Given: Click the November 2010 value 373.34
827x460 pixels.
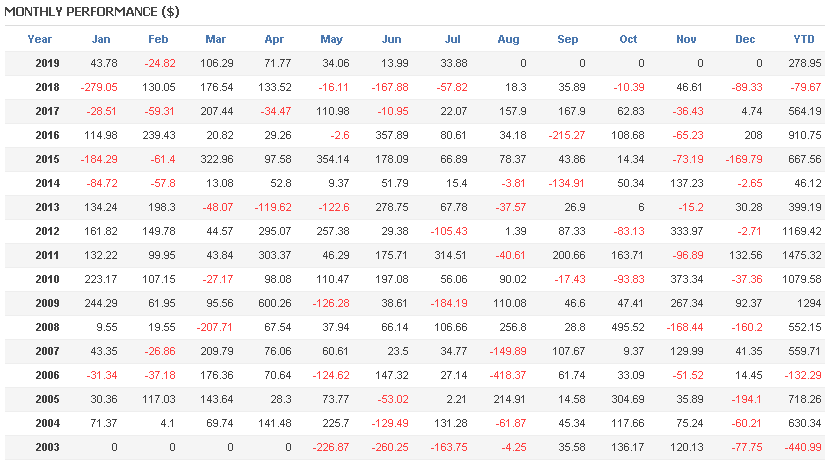Looking at the screenshot, I should tap(687, 280).
